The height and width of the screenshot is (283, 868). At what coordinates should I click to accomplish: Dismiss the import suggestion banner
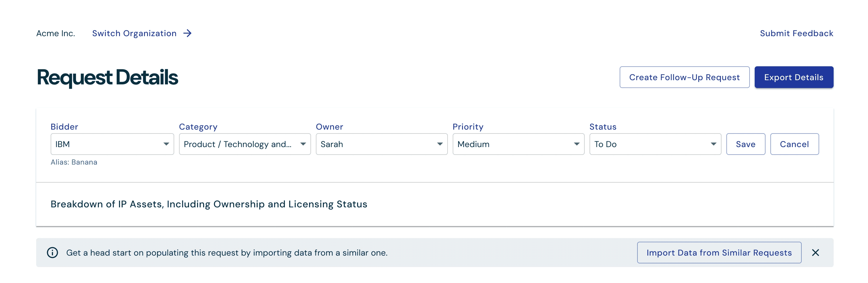tap(815, 253)
